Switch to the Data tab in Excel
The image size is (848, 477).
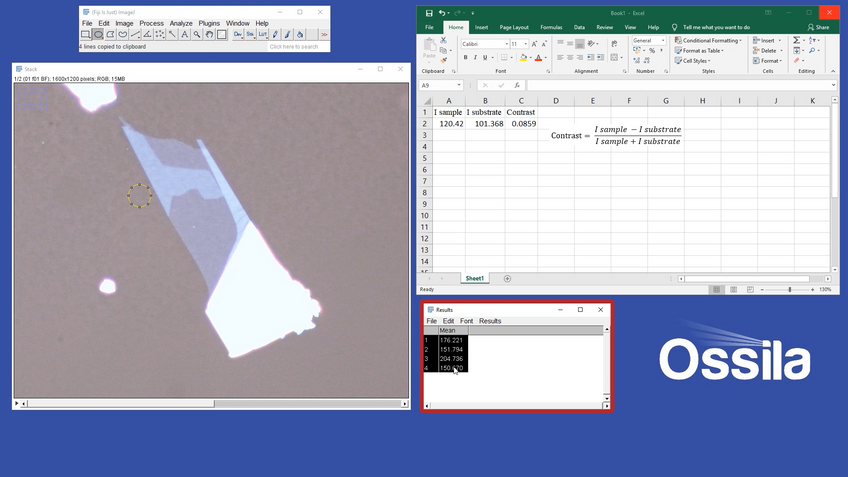point(579,27)
